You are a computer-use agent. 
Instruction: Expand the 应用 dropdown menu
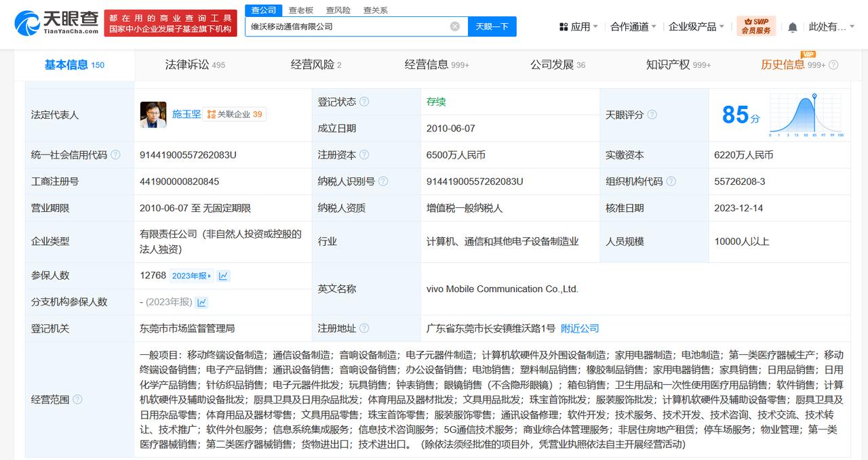[x=578, y=26]
